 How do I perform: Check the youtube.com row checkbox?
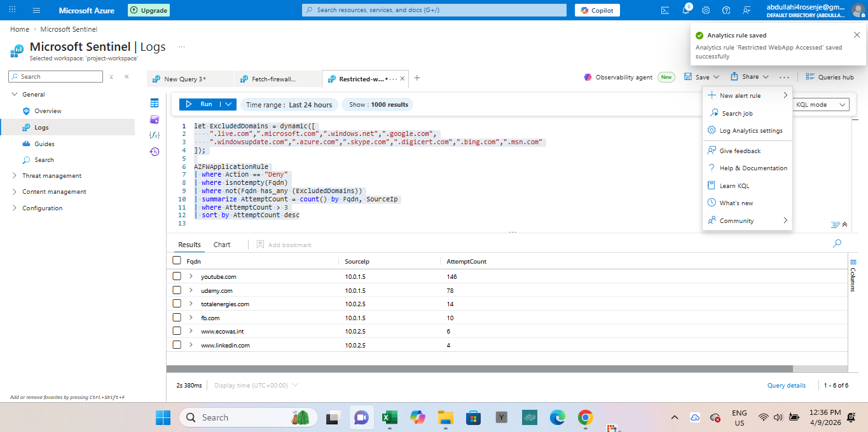[x=177, y=276]
